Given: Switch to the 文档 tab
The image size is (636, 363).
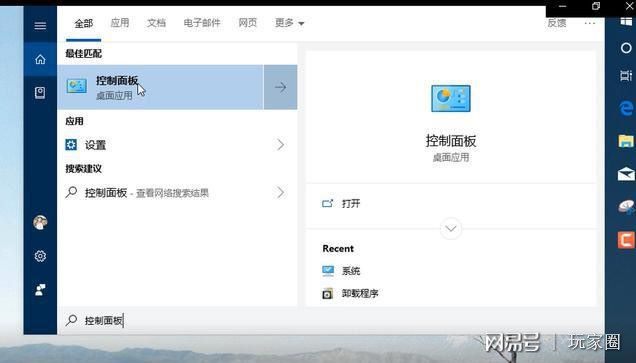Looking at the screenshot, I should coord(156,23).
